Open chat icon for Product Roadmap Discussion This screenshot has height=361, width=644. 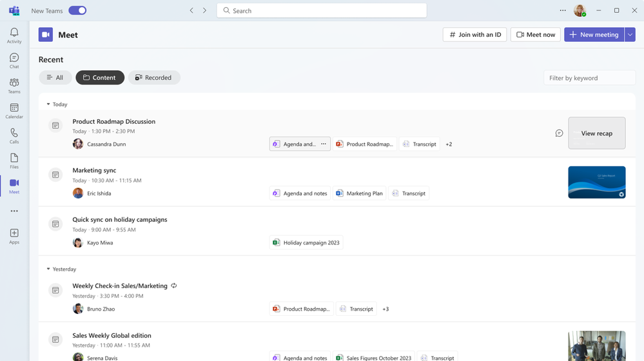coord(559,133)
